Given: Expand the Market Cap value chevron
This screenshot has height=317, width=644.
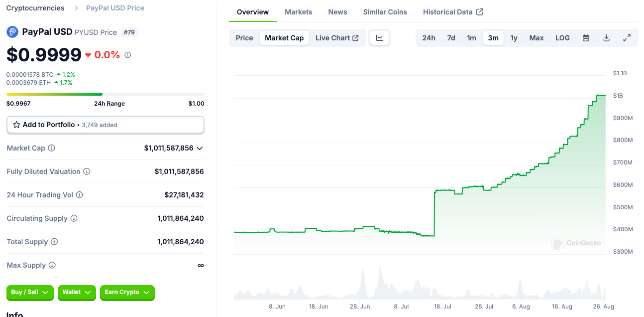Looking at the screenshot, I should (x=200, y=148).
